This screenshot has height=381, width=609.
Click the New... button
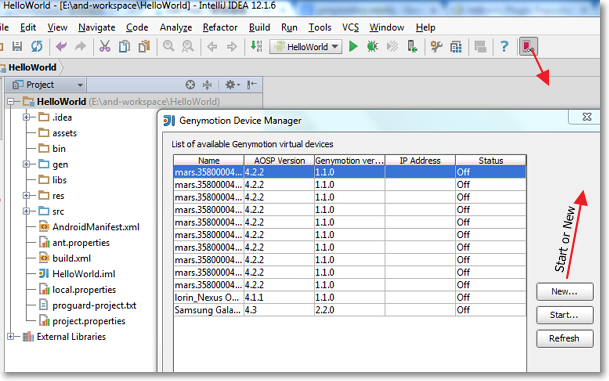coord(565,292)
